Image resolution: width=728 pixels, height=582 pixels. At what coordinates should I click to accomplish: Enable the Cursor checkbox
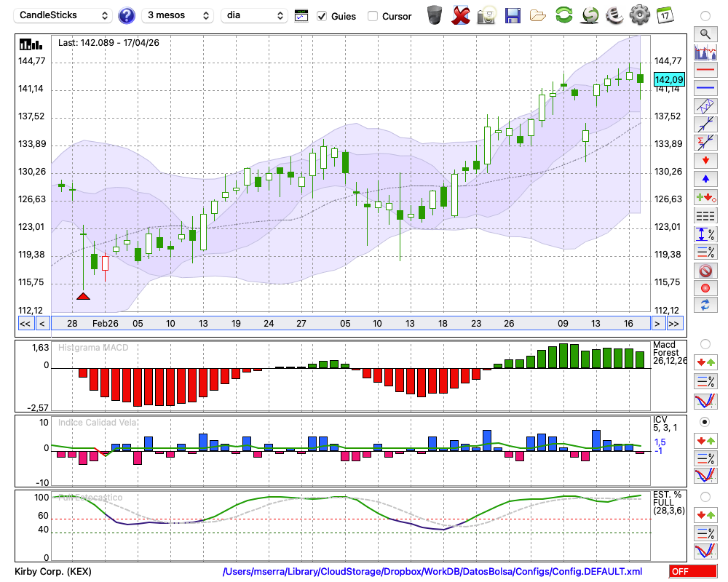click(x=372, y=16)
